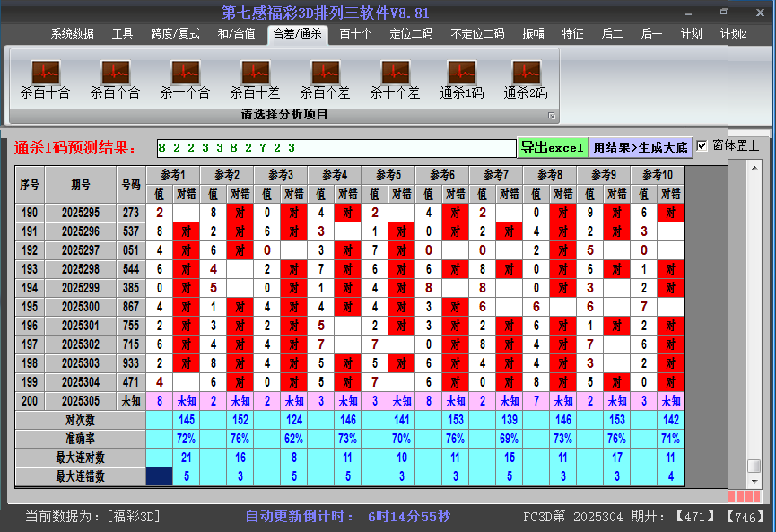Select the 杀百个合 icon
Screen dimensions: 776x532
click(x=115, y=73)
